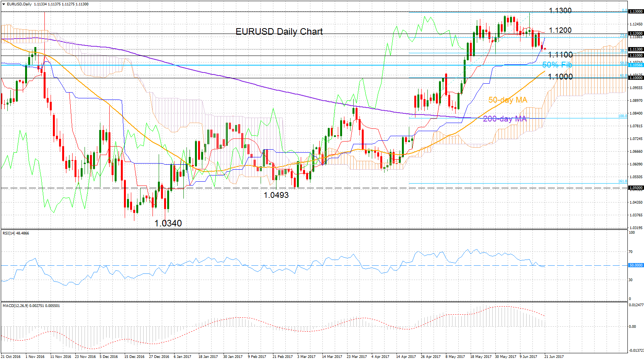
Task: Click the 161.8 Fibonacci level label
Action: pos(623,181)
